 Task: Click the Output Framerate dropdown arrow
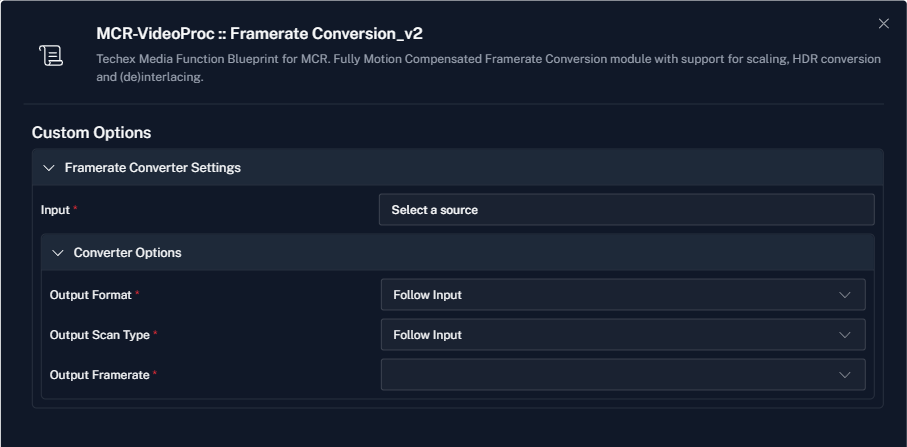tap(845, 375)
